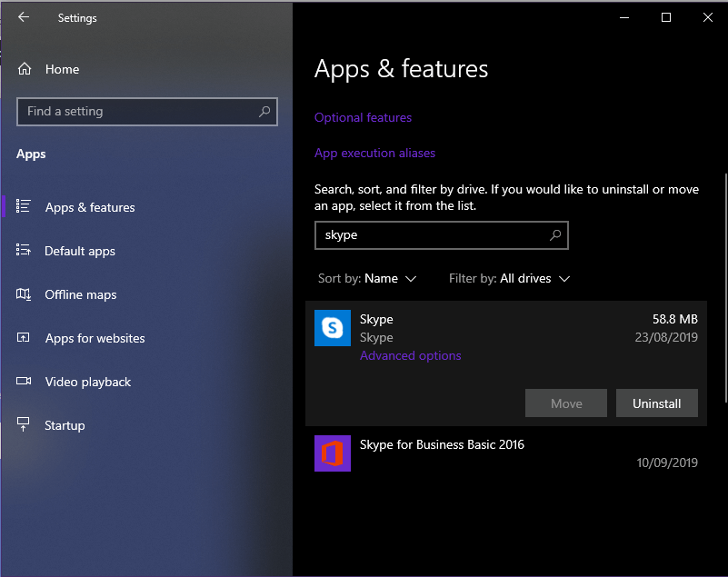The width and height of the screenshot is (728, 577).
Task: Select the Offline maps sidebar icon
Action: [24, 293]
